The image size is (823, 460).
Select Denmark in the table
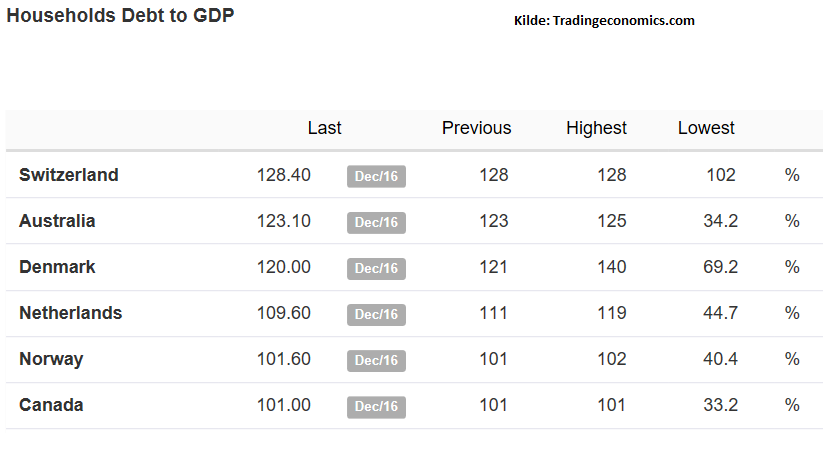pos(57,267)
